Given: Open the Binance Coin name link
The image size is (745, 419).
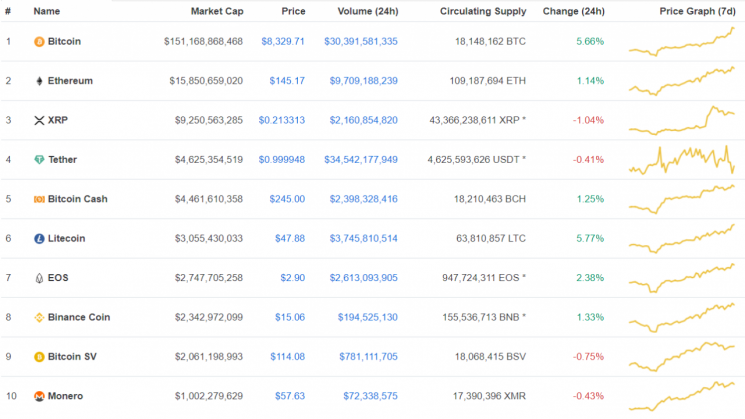Looking at the screenshot, I should 79,317.
